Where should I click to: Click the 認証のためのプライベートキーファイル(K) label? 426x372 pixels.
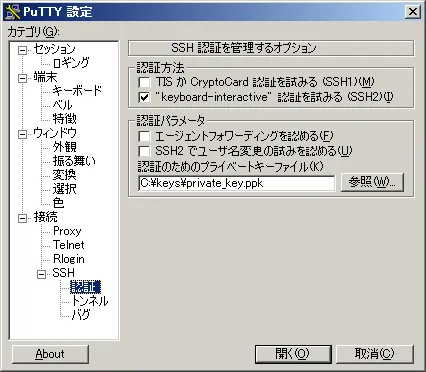click(230, 167)
